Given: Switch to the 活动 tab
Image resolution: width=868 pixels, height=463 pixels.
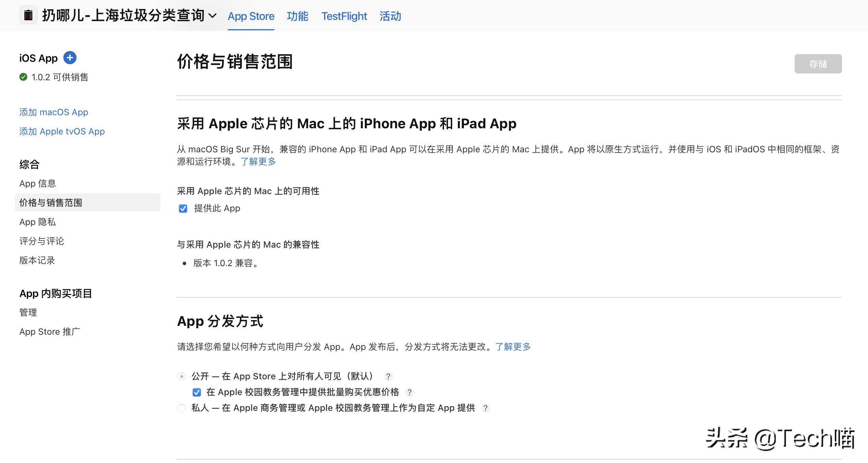Looking at the screenshot, I should 390,16.
